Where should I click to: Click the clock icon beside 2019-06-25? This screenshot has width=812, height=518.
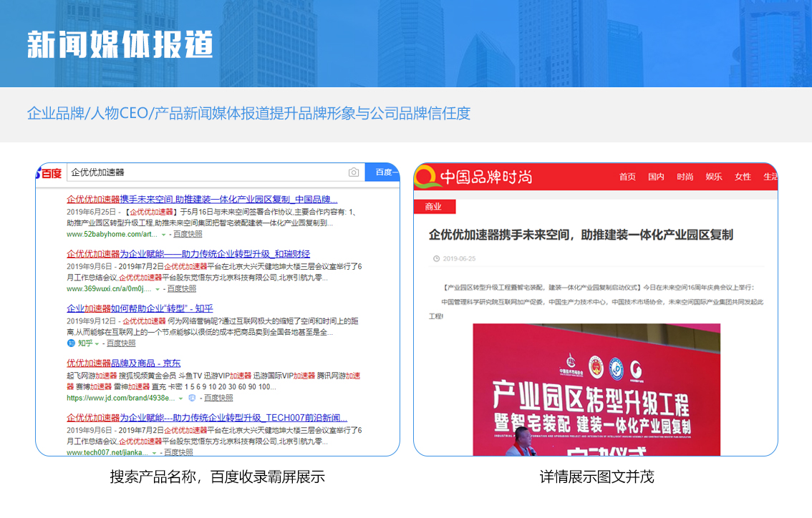tap(437, 258)
